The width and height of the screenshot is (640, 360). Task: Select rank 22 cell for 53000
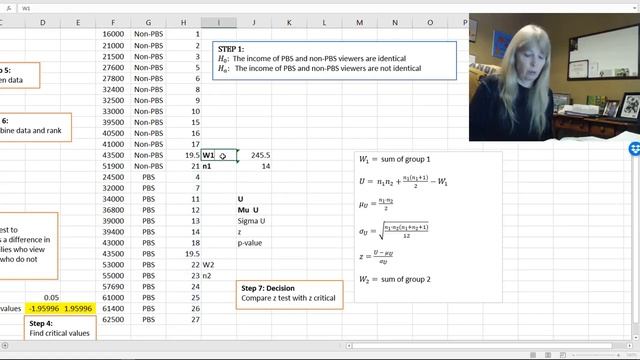pos(184,264)
